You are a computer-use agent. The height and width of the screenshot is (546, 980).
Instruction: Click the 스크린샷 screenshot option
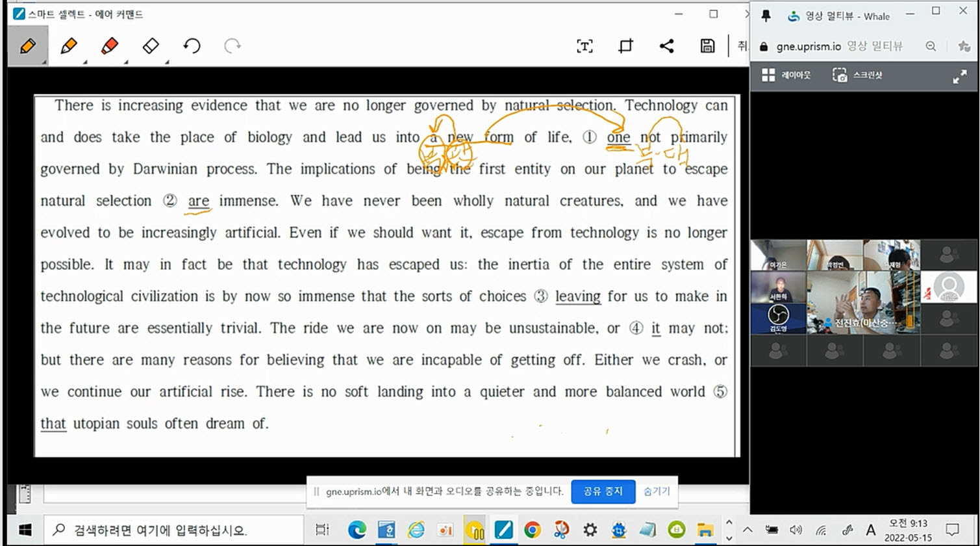click(x=858, y=75)
